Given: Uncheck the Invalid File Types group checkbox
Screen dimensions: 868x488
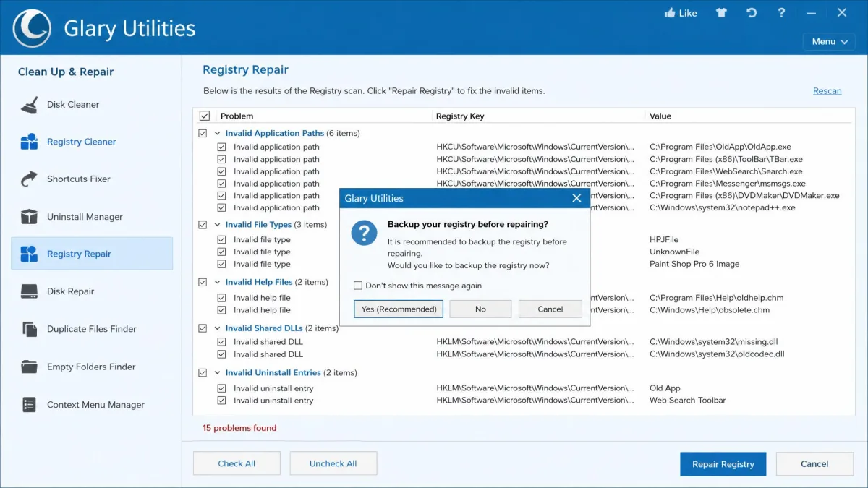Looking at the screenshot, I should 203,225.
